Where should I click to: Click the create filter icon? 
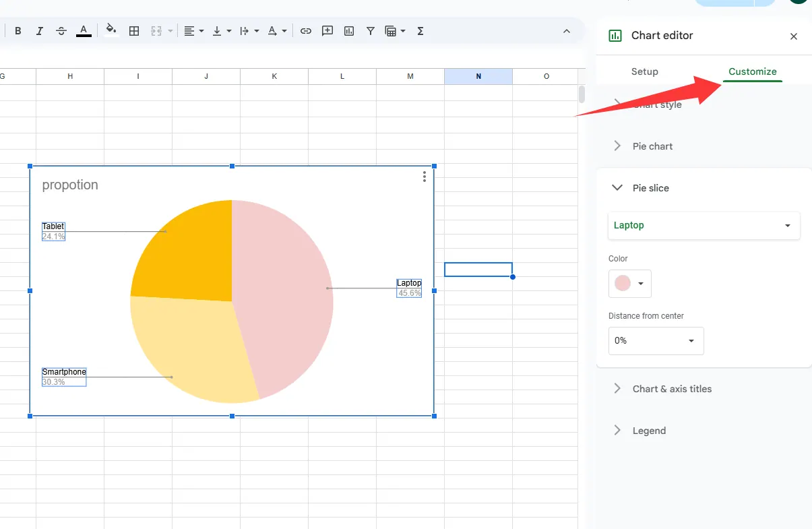point(371,31)
